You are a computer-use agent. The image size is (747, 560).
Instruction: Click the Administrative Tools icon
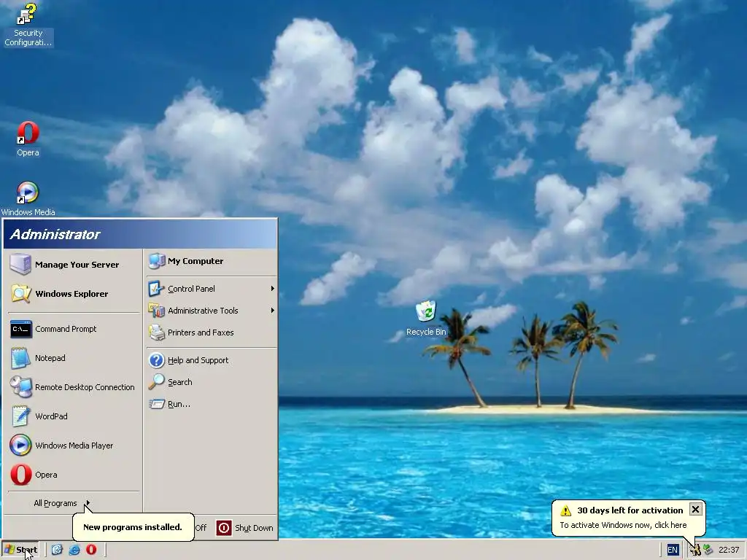[x=156, y=311]
